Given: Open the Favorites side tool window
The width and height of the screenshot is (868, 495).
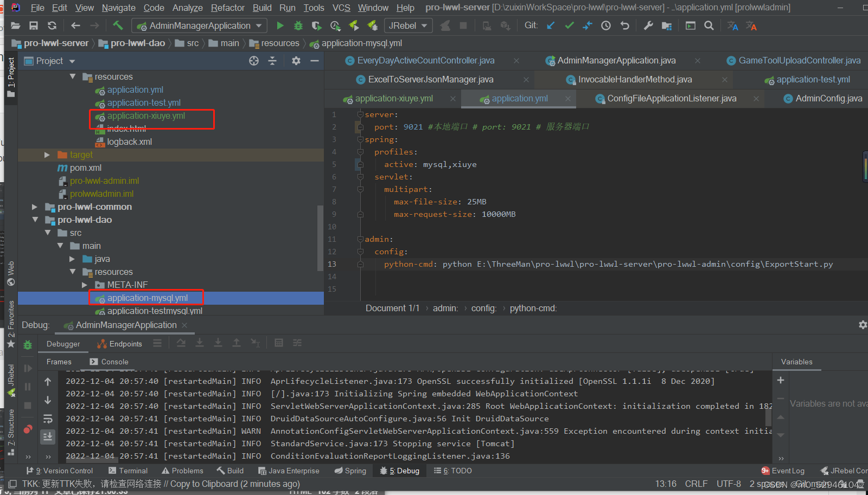Looking at the screenshot, I should tap(11, 324).
